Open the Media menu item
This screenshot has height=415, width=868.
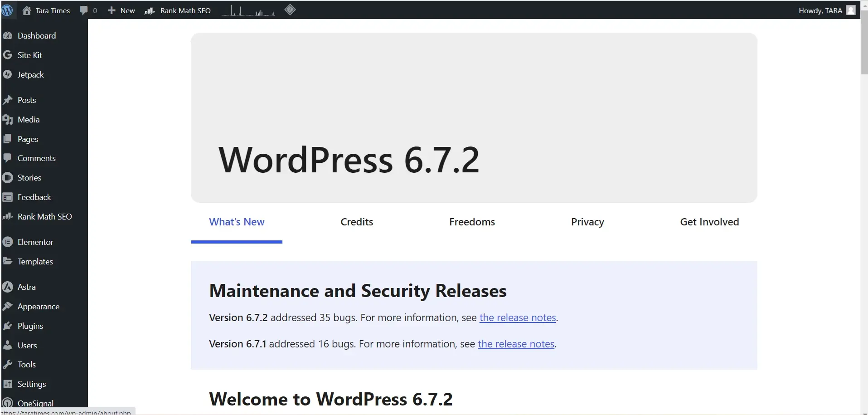[29, 119]
